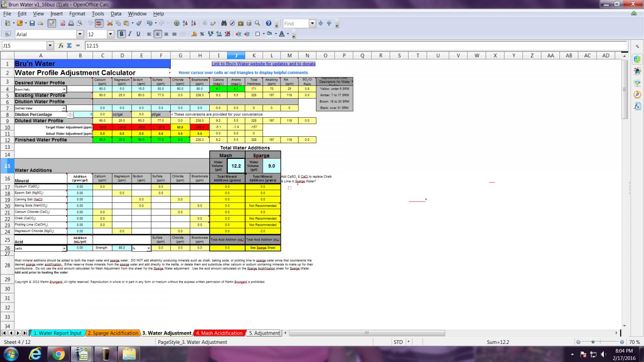
Task: Click the Format Paintbrush icon
Action: pos(139,23)
